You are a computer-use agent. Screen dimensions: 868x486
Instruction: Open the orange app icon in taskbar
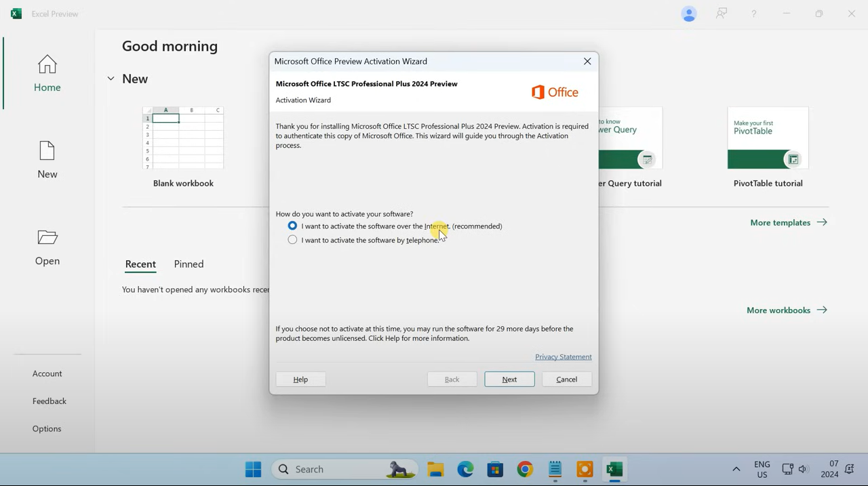585,469
